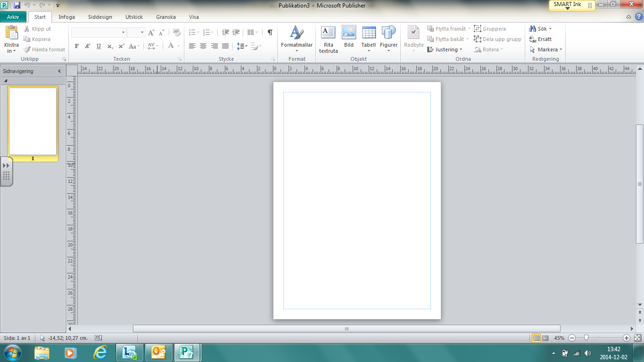Open line spacing dropdown

(242, 46)
